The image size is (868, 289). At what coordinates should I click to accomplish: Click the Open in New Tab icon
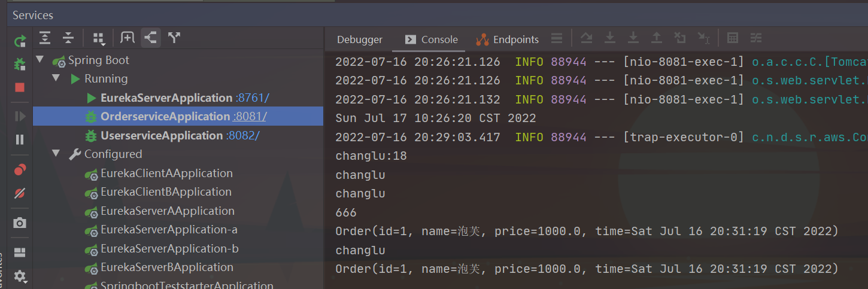(128, 38)
